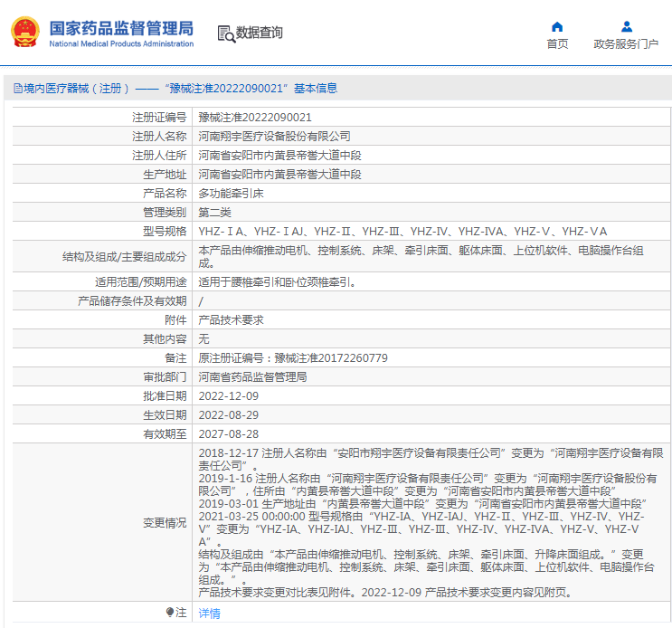The width and height of the screenshot is (672, 628).
Task: Click expiry date 2027-08-28
Action: pyautogui.click(x=229, y=433)
